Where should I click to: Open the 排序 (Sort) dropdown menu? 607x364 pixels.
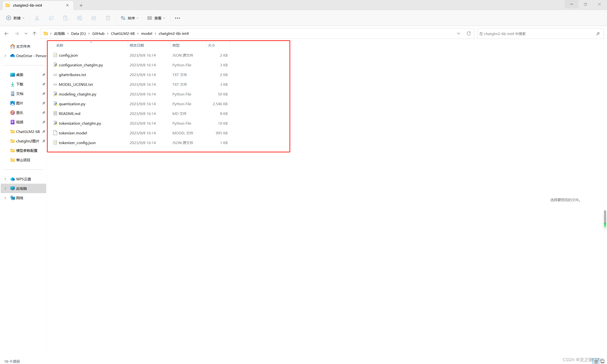pos(129,18)
